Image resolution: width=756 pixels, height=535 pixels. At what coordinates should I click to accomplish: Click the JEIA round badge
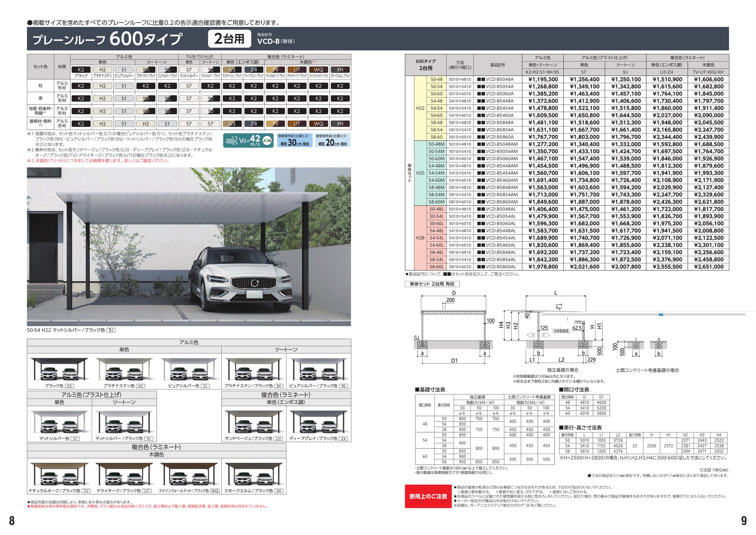point(268,141)
